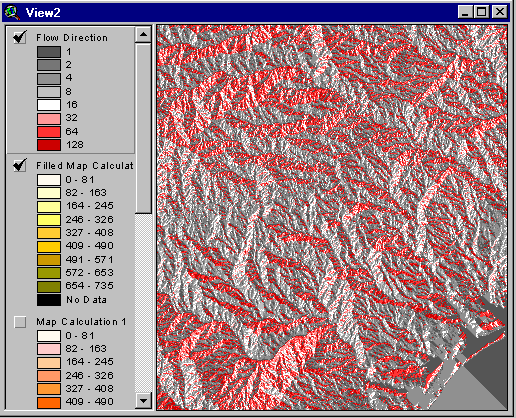Uncheck the Flow Direction theme checkbox
Viewport: 516px width, 418px height.
pyautogui.click(x=20, y=37)
